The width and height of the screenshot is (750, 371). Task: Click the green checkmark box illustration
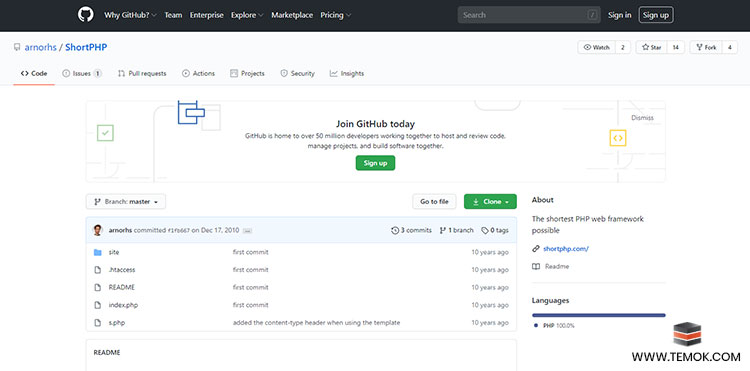(x=105, y=133)
